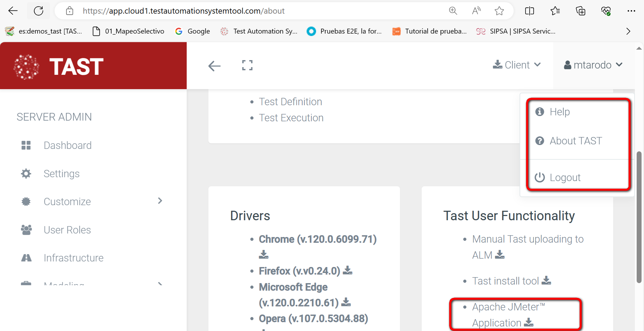
Task: Download the Tast install tool
Action: click(x=546, y=281)
